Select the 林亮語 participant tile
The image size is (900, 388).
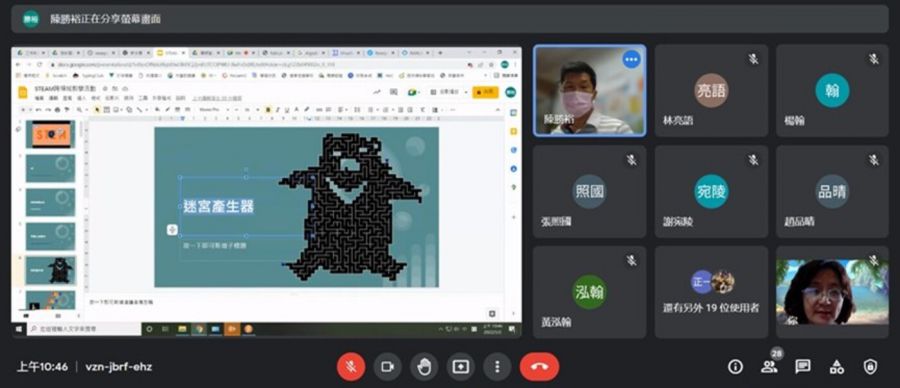point(711,91)
